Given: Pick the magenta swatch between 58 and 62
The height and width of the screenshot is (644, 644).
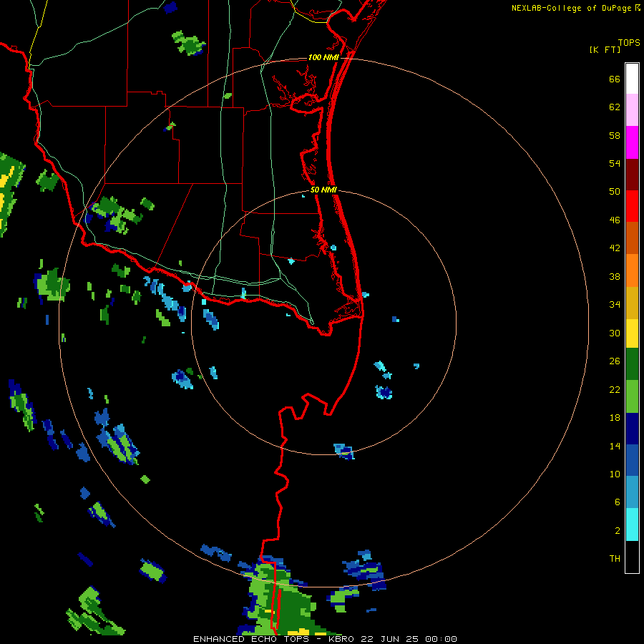Looking at the screenshot, I should [632, 142].
